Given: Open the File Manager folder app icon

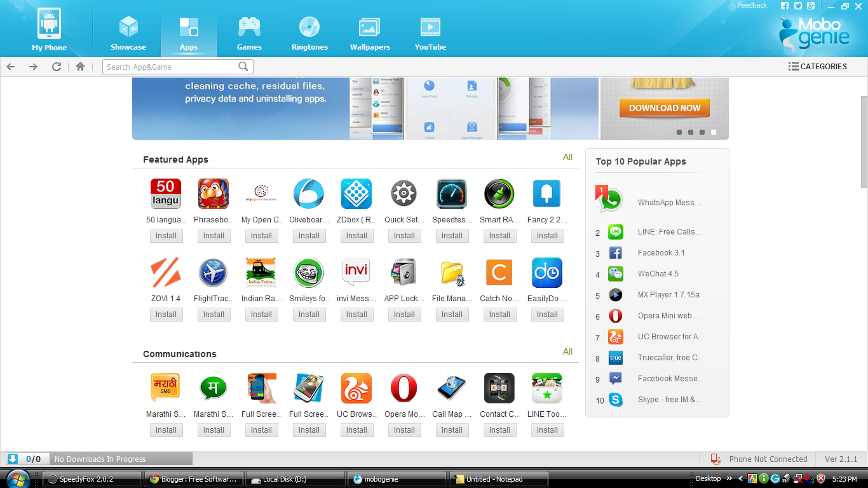Looking at the screenshot, I should (x=452, y=273).
